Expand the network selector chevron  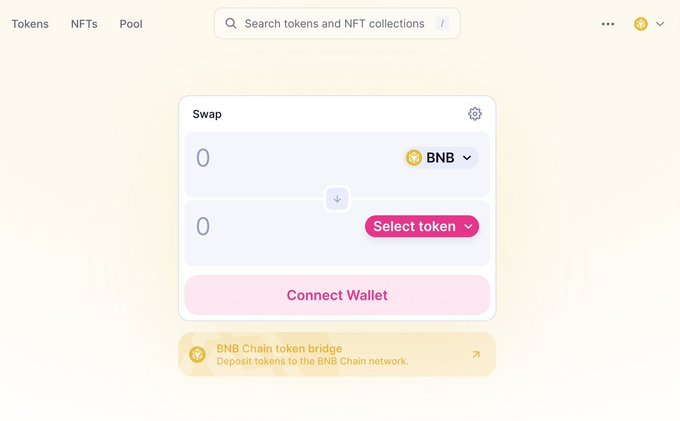660,24
